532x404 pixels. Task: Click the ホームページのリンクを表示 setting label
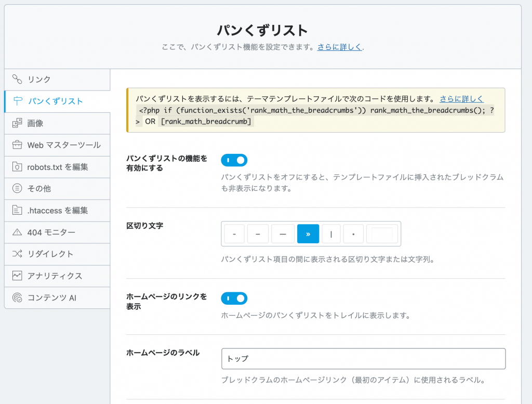167,302
